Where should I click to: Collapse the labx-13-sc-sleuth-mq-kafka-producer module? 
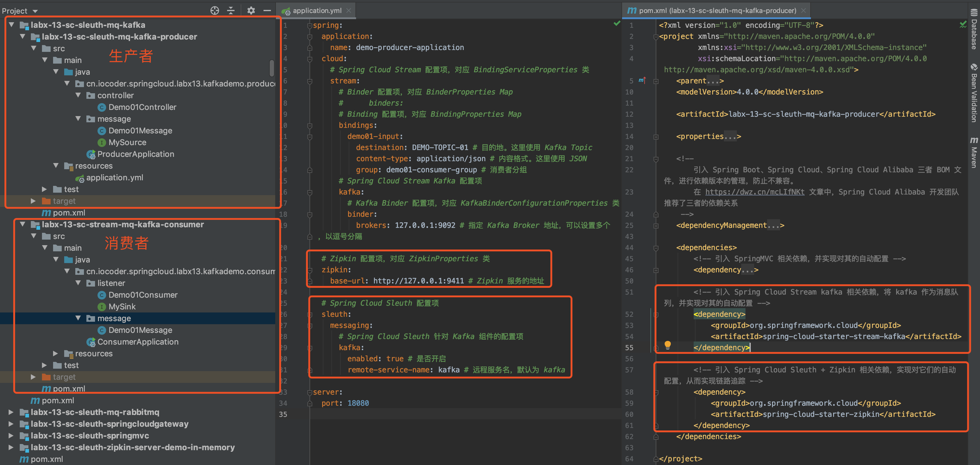23,36
